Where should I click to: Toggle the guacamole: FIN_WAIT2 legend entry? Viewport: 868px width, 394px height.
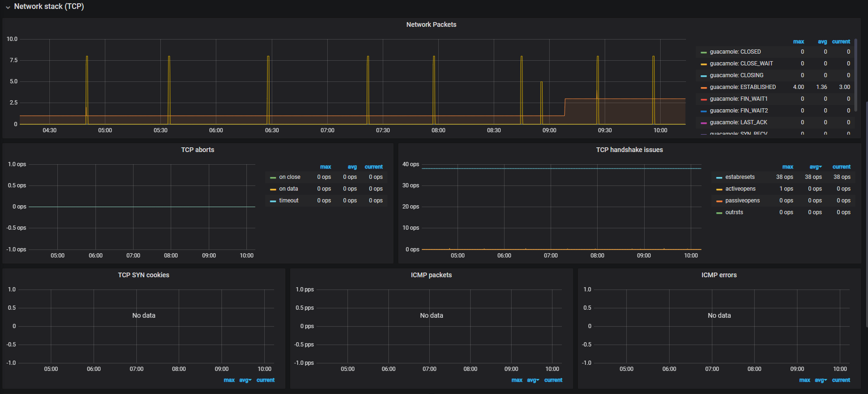point(739,111)
